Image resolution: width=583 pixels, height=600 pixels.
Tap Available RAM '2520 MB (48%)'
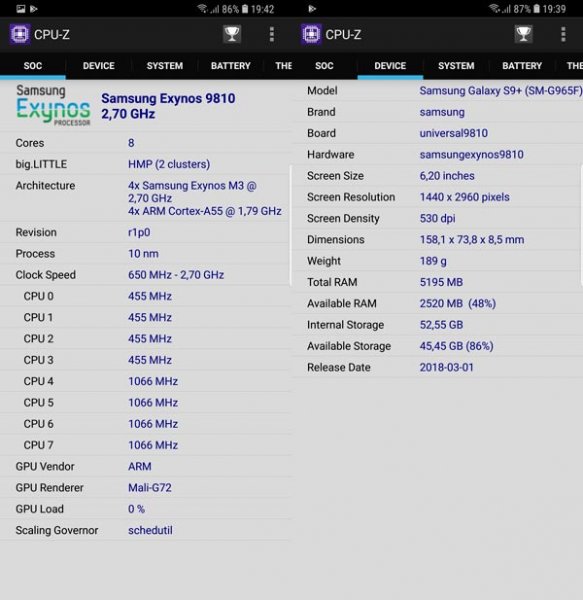pyautogui.click(x=458, y=303)
